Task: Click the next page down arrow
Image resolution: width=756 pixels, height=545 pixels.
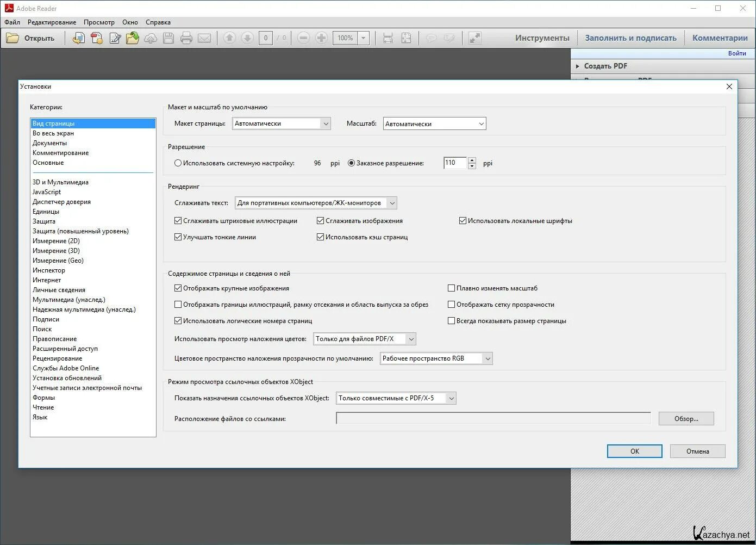Action: point(247,38)
